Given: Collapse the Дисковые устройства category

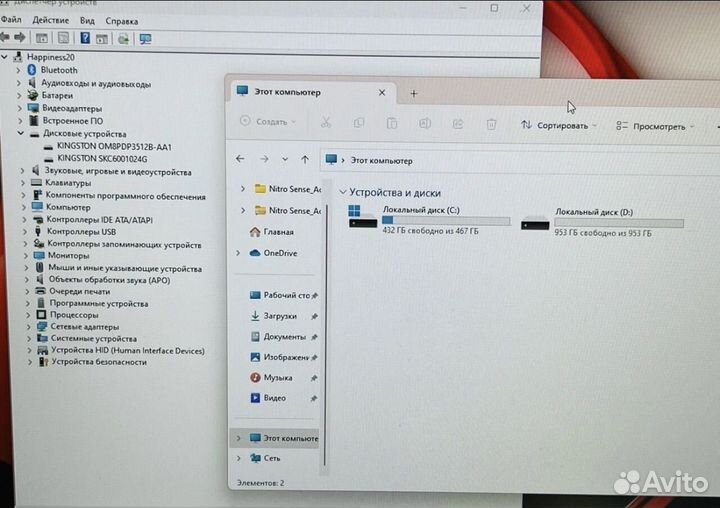Looking at the screenshot, I should pos(21,133).
